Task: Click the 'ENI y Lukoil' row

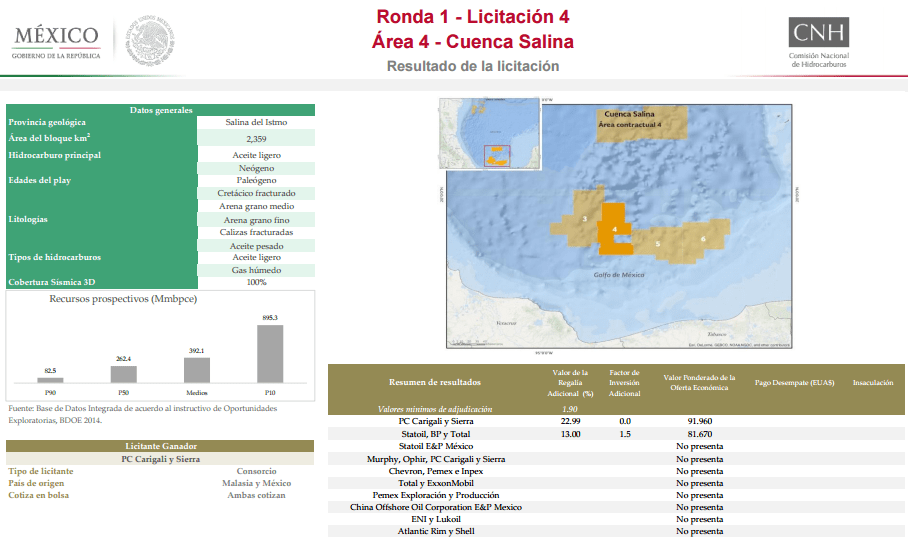Action: click(x=616, y=519)
